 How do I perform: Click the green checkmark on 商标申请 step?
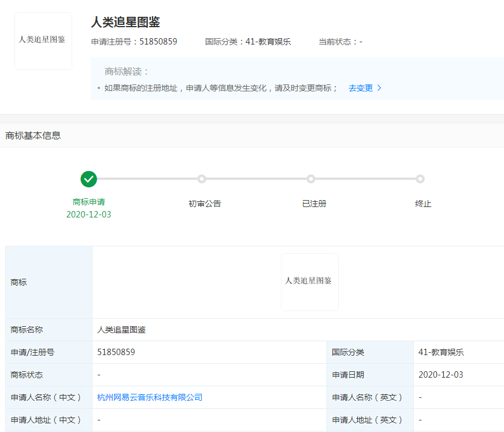coord(88,179)
